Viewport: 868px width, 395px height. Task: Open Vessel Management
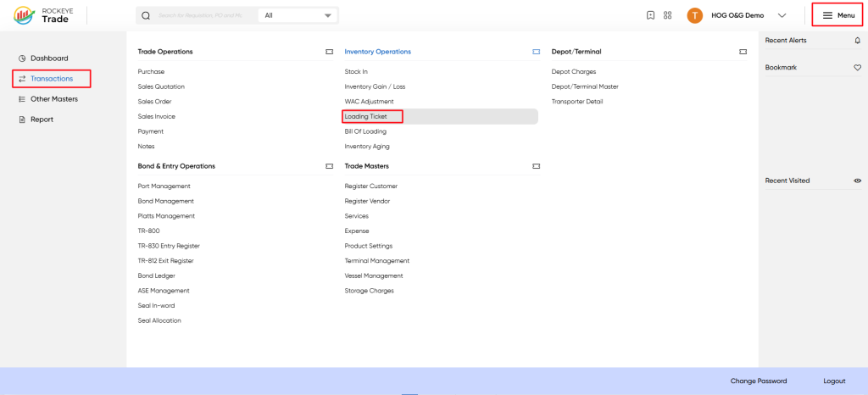374,276
